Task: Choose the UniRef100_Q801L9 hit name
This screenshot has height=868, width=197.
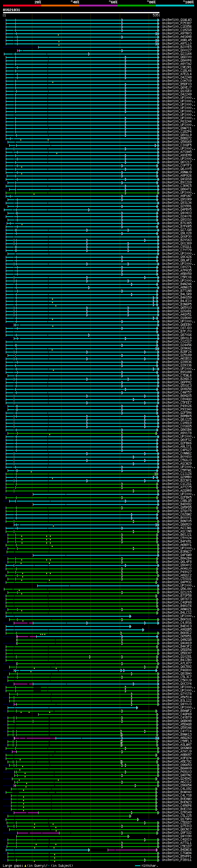Action: tap(177, 135)
